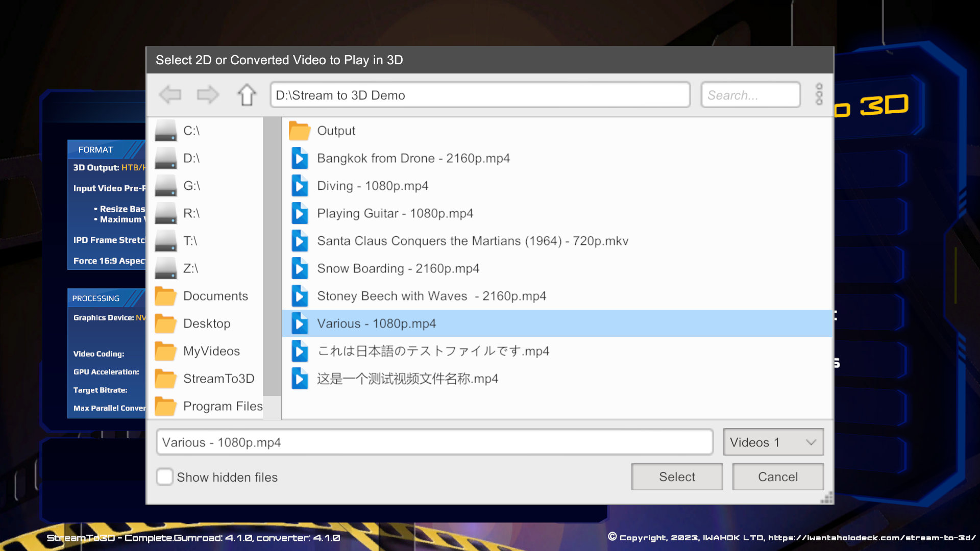The height and width of the screenshot is (551, 980).
Task: Open the Bangkok from Drone video icon
Action: pyautogui.click(x=300, y=158)
